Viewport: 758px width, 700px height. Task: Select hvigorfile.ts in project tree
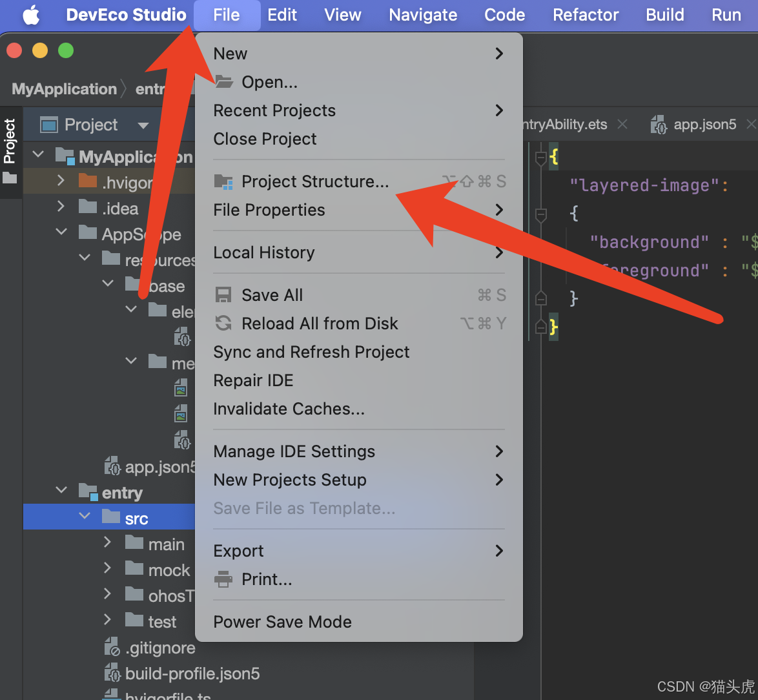point(167,695)
